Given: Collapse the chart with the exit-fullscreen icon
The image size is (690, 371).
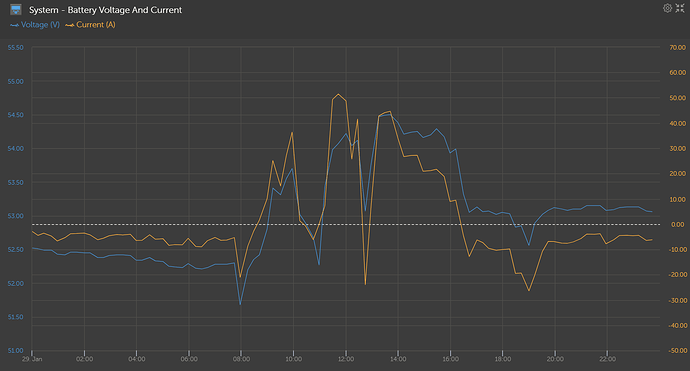Looking at the screenshot, I should pyautogui.click(x=680, y=8).
